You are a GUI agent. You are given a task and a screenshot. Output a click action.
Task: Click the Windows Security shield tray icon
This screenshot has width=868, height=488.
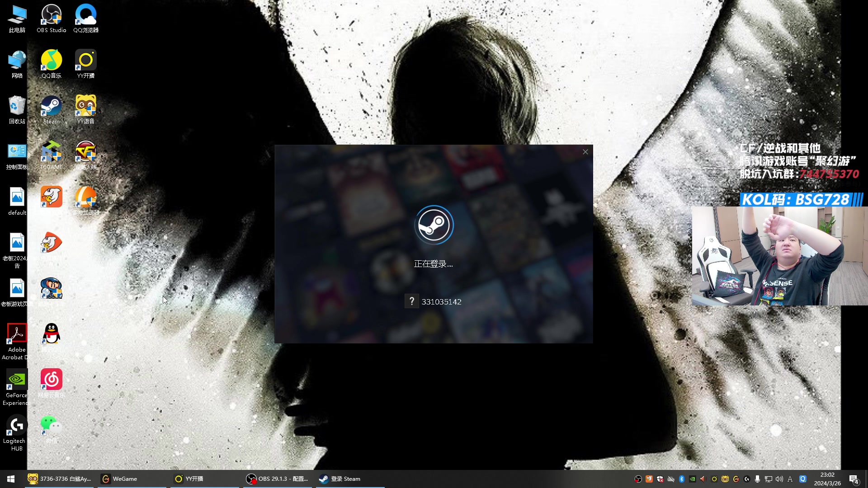click(x=660, y=479)
